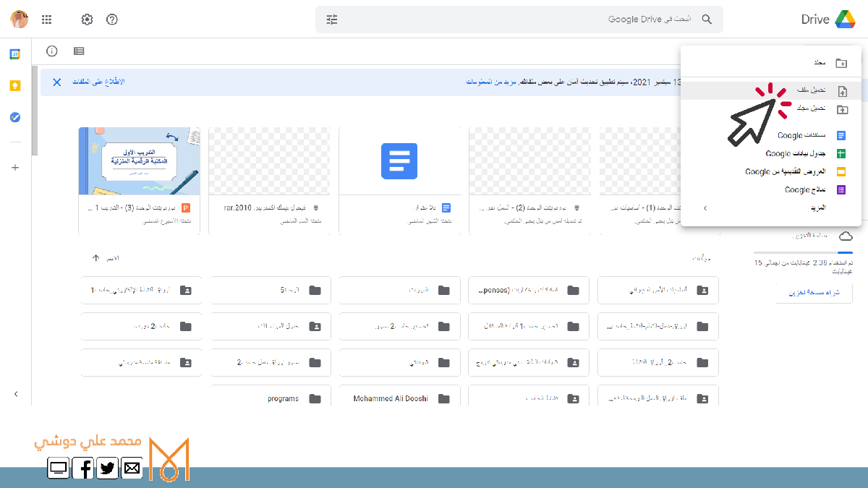Switch to list view layout

[79, 51]
